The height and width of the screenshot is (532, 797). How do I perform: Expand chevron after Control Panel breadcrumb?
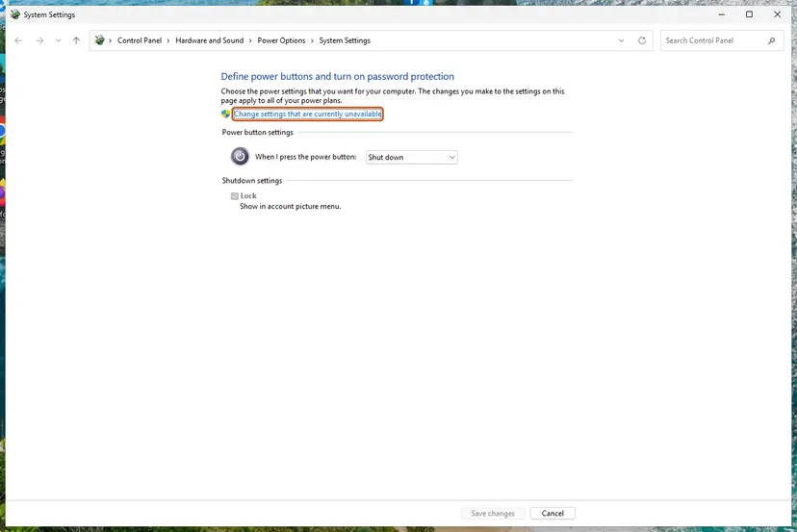coord(168,40)
